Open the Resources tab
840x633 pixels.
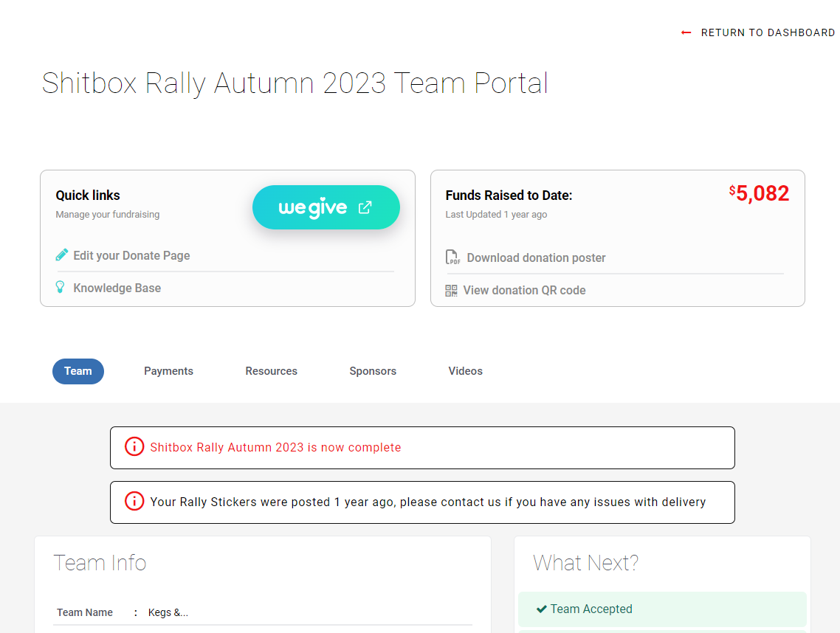[271, 371]
